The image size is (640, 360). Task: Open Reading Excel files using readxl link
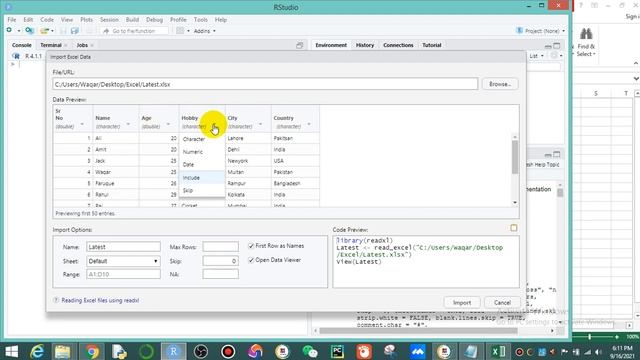[x=100, y=300]
